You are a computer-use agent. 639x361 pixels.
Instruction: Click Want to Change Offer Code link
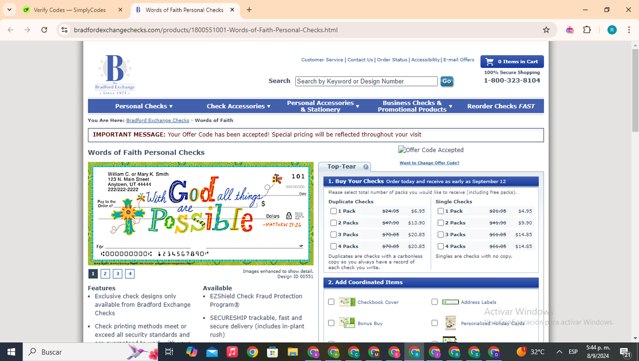click(429, 163)
